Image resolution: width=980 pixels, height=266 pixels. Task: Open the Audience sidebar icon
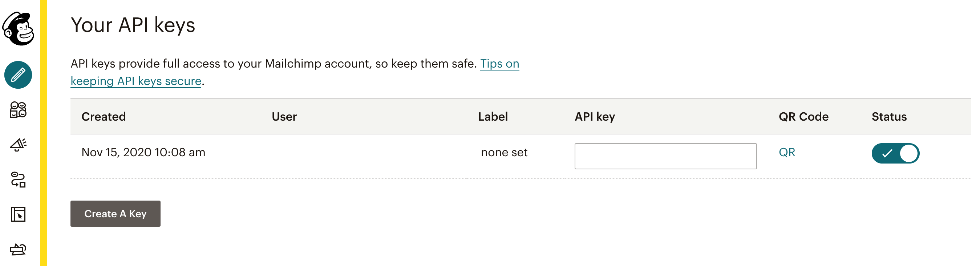18,110
